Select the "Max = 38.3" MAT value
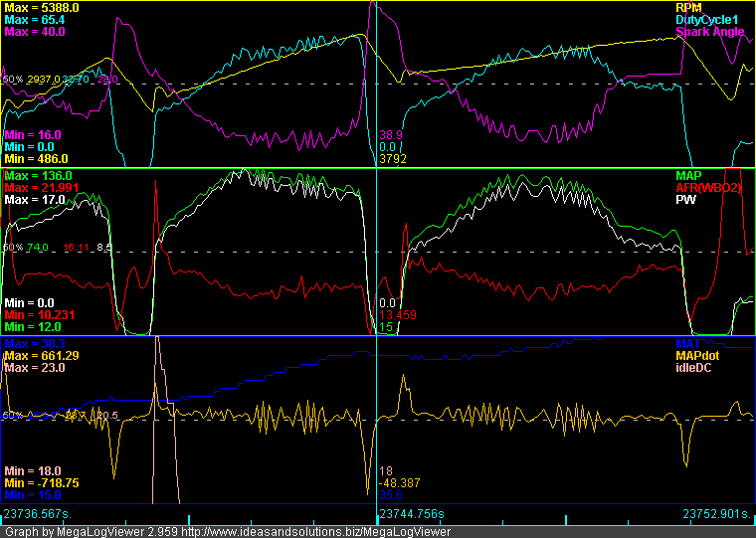This screenshot has width=756, height=538. coord(34,344)
